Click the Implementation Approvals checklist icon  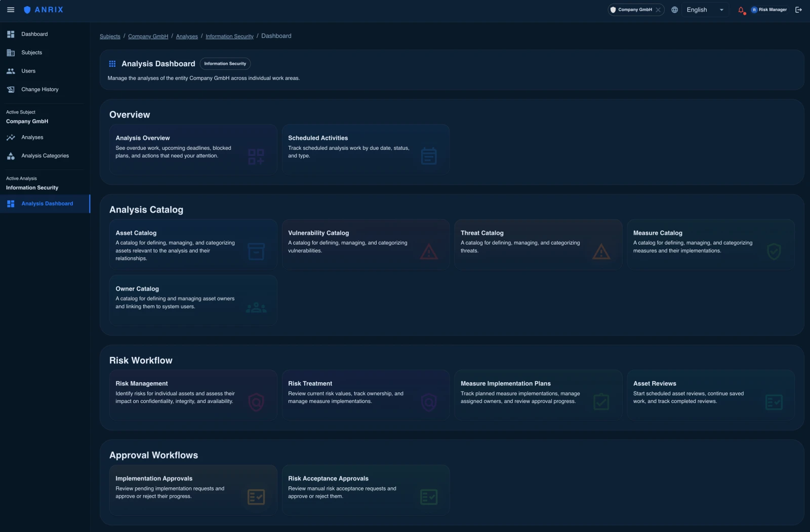[256, 497]
